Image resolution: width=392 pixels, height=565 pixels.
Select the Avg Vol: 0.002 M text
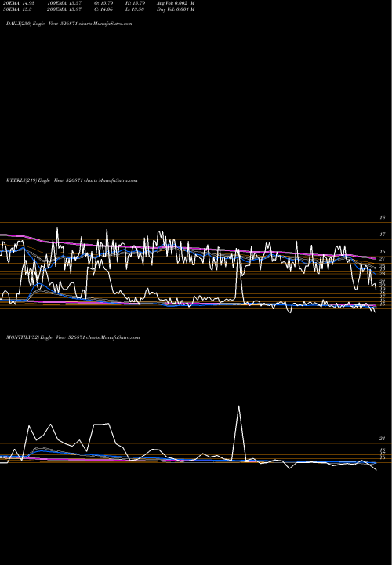point(176,3)
